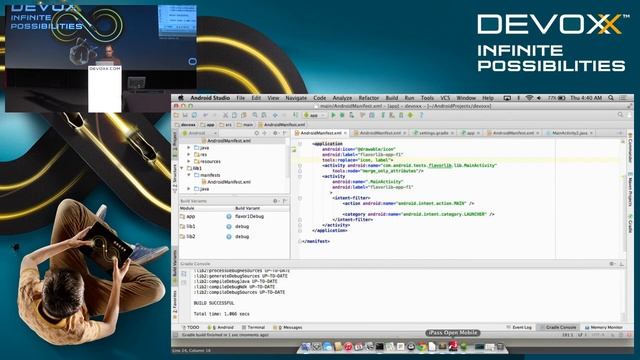Click the Apple menu icon
This screenshot has width=640, height=360.
181,98
